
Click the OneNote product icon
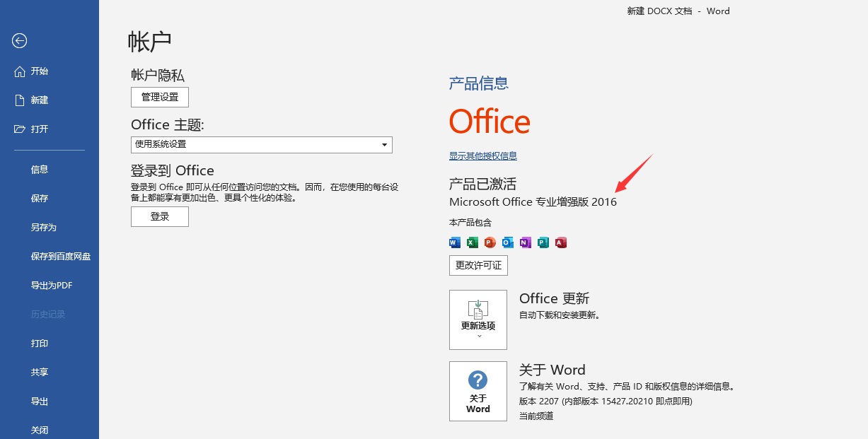tap(526, 242)
